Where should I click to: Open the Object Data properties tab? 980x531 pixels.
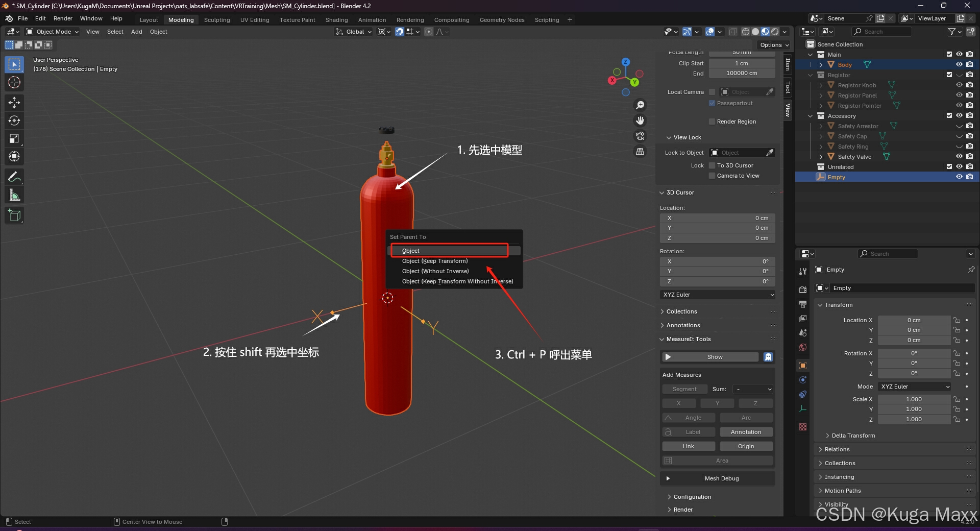pos(803,408)
